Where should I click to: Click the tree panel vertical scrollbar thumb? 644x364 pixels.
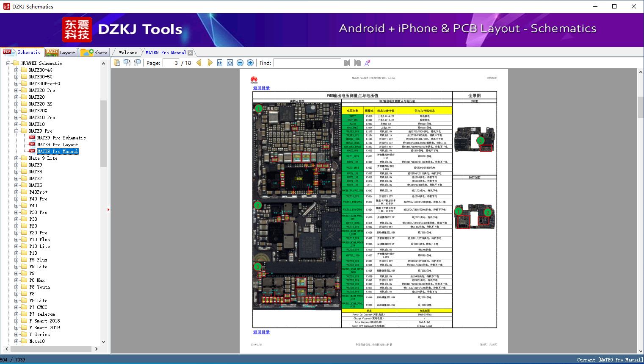pyautogui.click(x=103, y=133)
